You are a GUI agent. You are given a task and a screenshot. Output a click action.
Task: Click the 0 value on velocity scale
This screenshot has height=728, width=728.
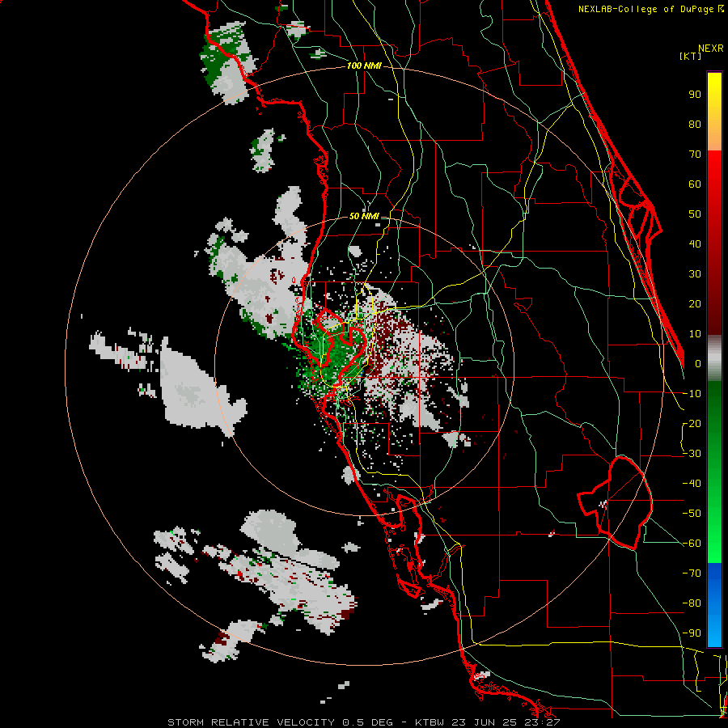click(698, 363)
